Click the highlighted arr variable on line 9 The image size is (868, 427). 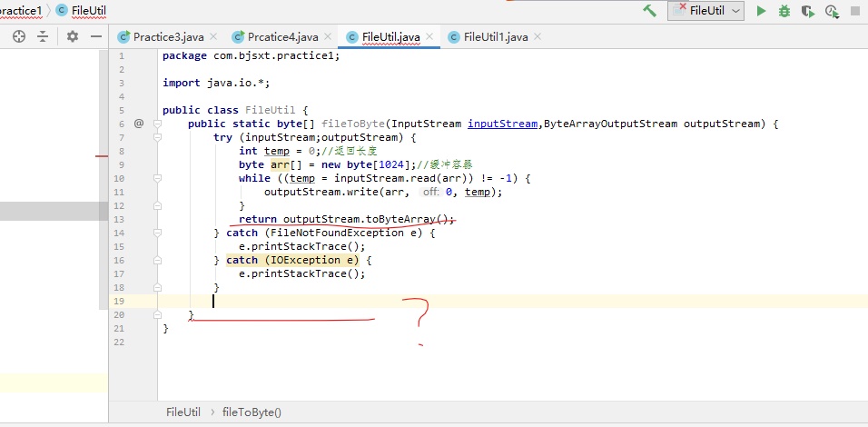(280, 164)
